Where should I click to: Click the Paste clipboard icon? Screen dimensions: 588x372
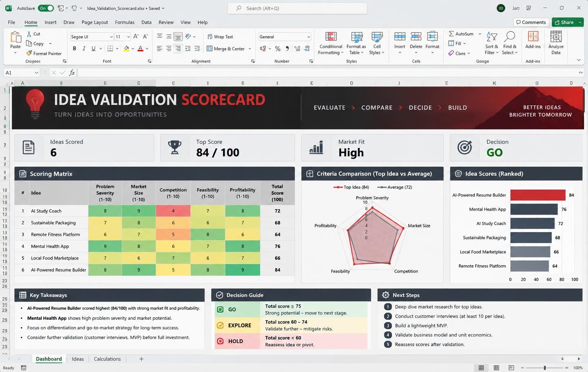pyautogui.click(x=16, y=37)
